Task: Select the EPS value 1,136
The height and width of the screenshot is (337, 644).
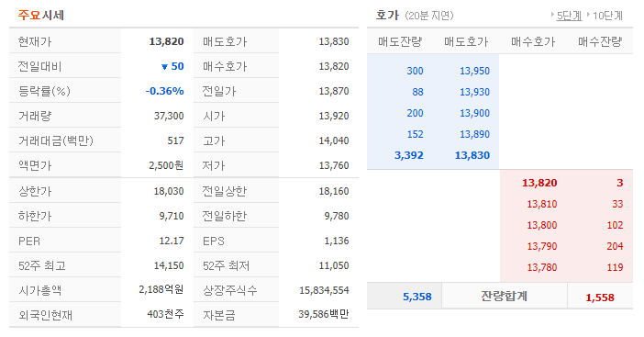Action: point(337,241)
